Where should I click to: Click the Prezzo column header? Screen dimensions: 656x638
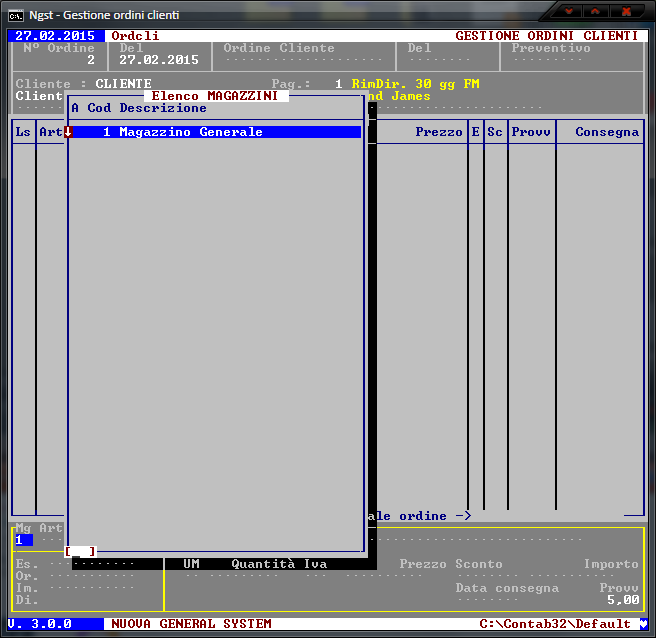(438, 132)
